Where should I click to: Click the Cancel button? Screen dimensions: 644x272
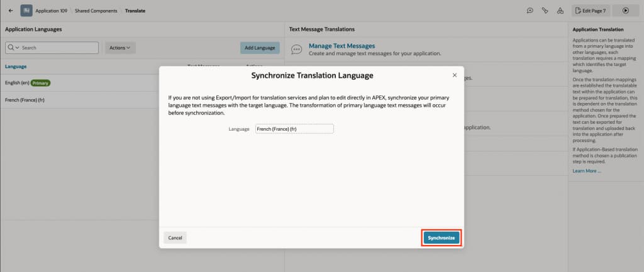[x=175, y=238]
